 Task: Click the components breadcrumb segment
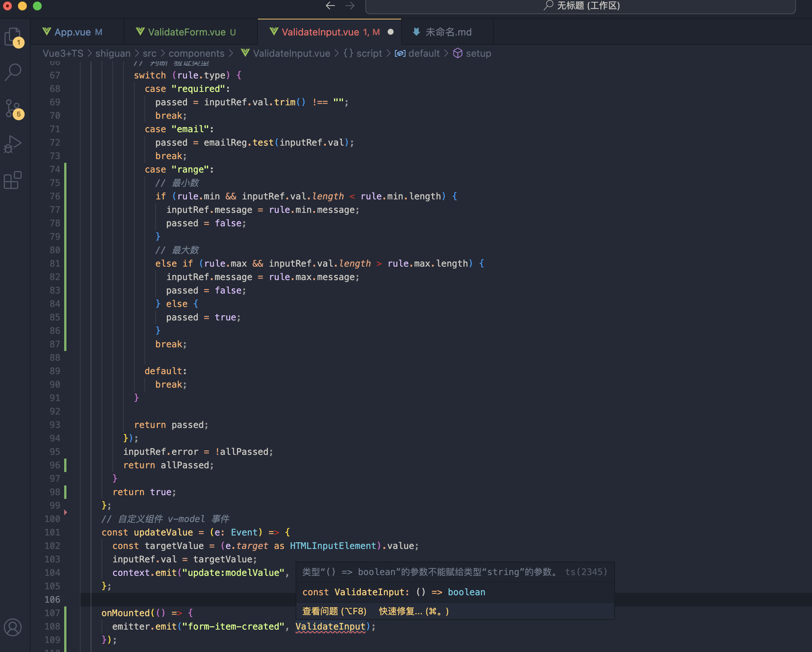tap(196, 53)
